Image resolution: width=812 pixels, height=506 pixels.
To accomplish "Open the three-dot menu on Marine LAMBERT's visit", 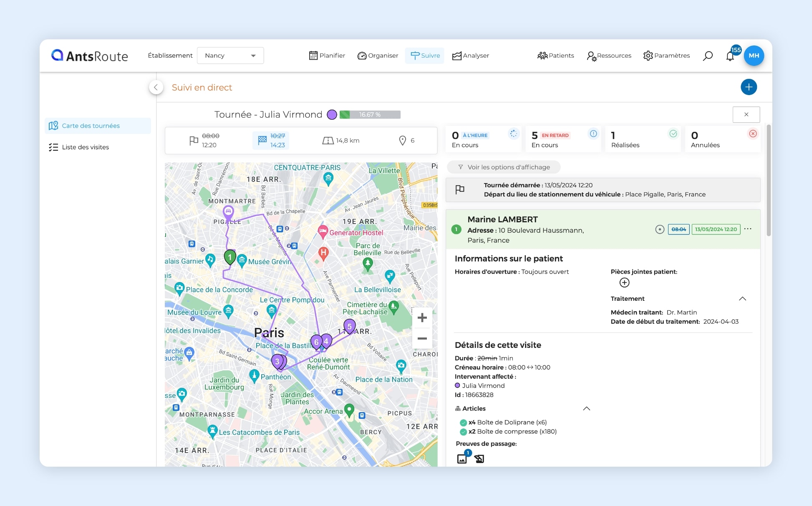I will pos(748,229).
